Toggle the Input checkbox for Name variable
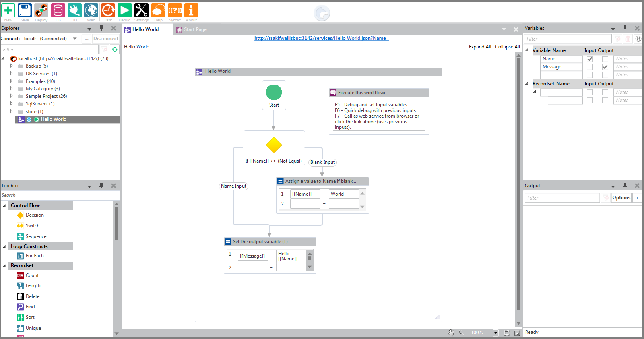This screenshot has width=644, height=339. coord(590,59)
